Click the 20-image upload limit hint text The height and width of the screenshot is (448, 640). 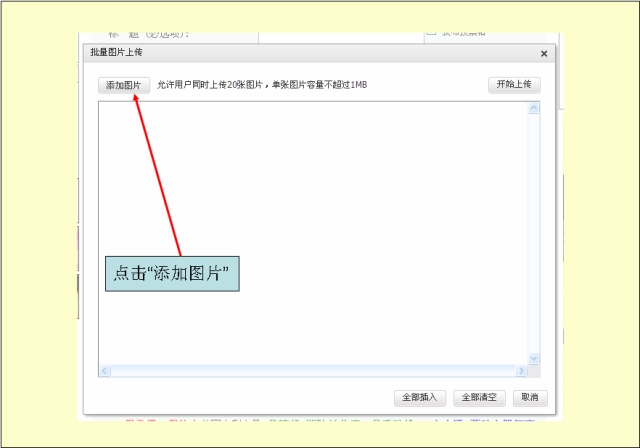[262, 85]
